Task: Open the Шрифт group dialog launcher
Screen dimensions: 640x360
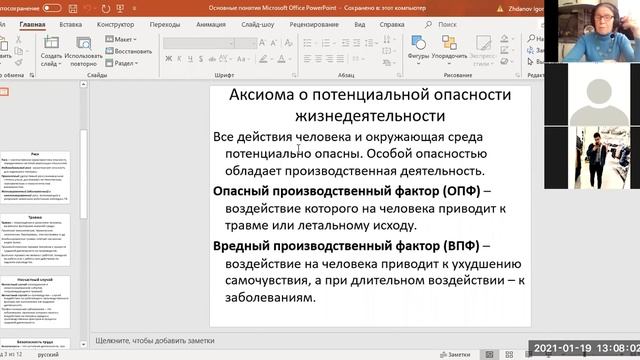Action: (294, 75)
